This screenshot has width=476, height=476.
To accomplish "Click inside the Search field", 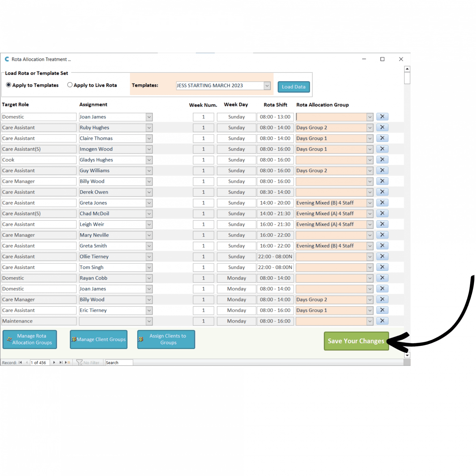I will pos(119,362).
